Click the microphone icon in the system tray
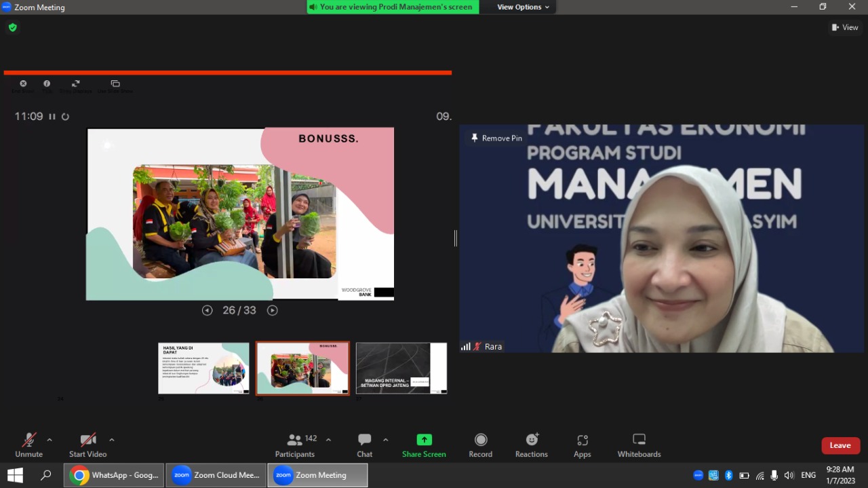The image size is (868, 488). (774, 475)
